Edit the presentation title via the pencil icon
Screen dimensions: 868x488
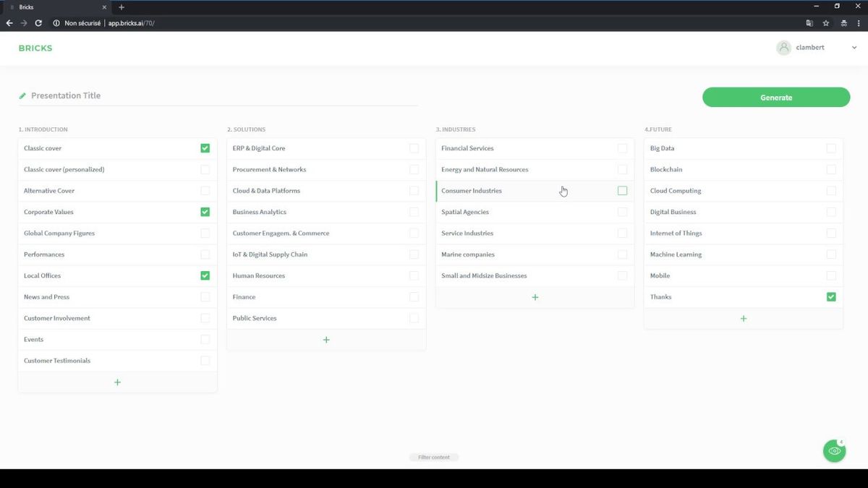point(22,95)
